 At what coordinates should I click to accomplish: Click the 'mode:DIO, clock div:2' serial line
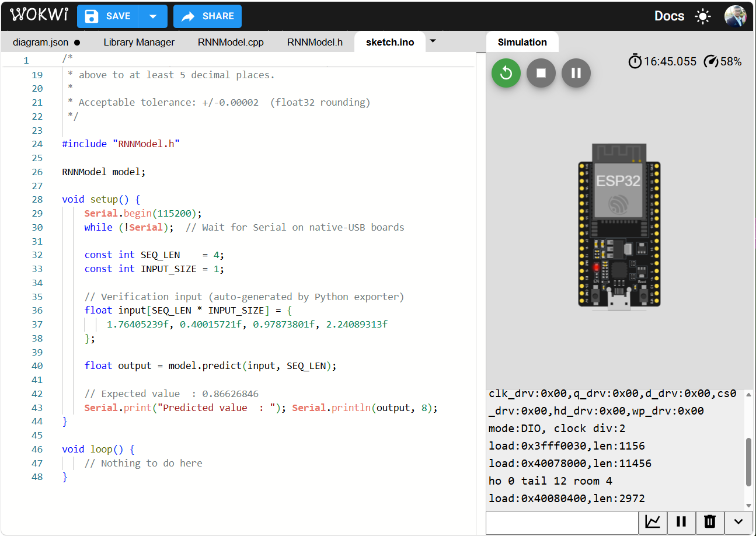[x=557, y=429]
